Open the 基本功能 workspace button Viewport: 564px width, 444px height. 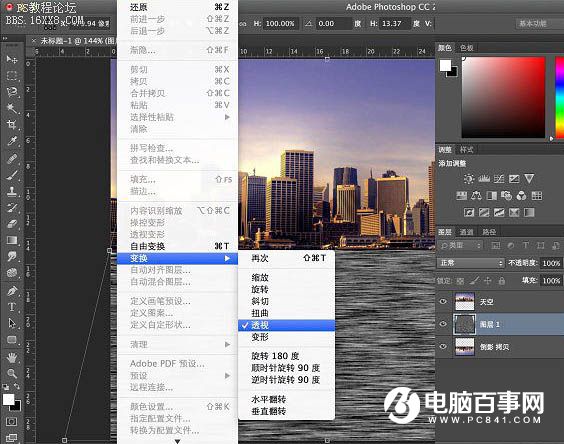[533, 24]
